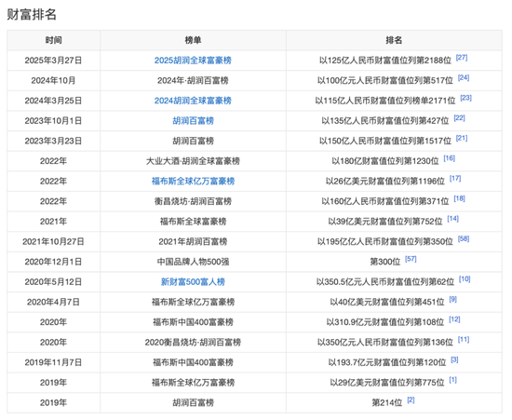512x420 pixels.
Task: Open citation [14] reference
Action: pyautogui.click(x=452, y=219)
